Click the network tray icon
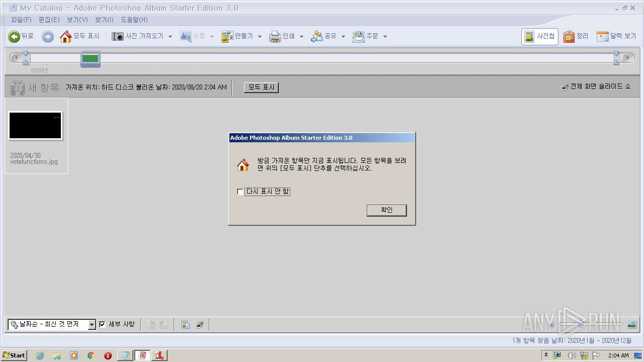The width and height of the screenshot is (644, 362). 584,355
